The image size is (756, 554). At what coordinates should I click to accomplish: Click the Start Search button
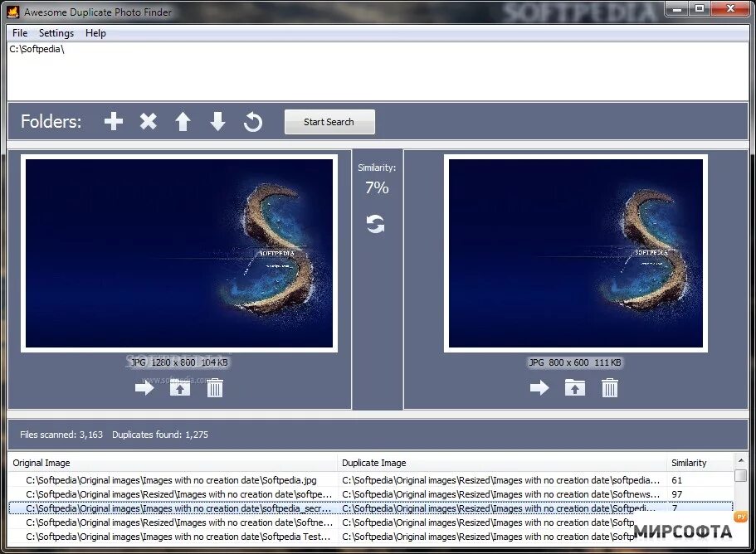click(329, 122)
